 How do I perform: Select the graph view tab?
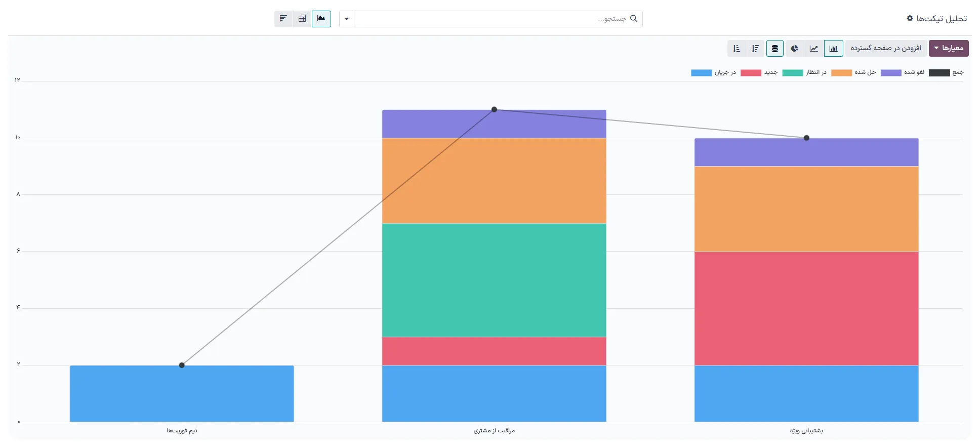coord(321,19)
